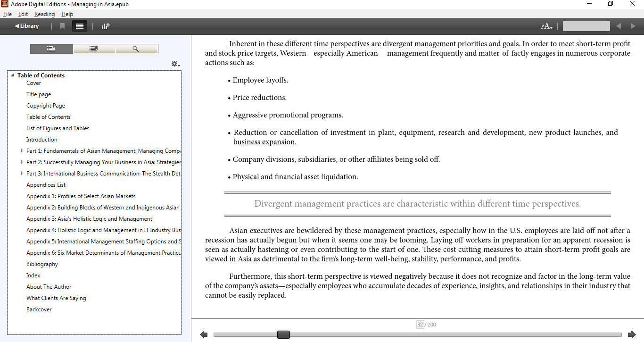This screenshot has width=644, height=342.
Task: Click the page-width chart icon in the toolbar
Action: coord(106,26)
